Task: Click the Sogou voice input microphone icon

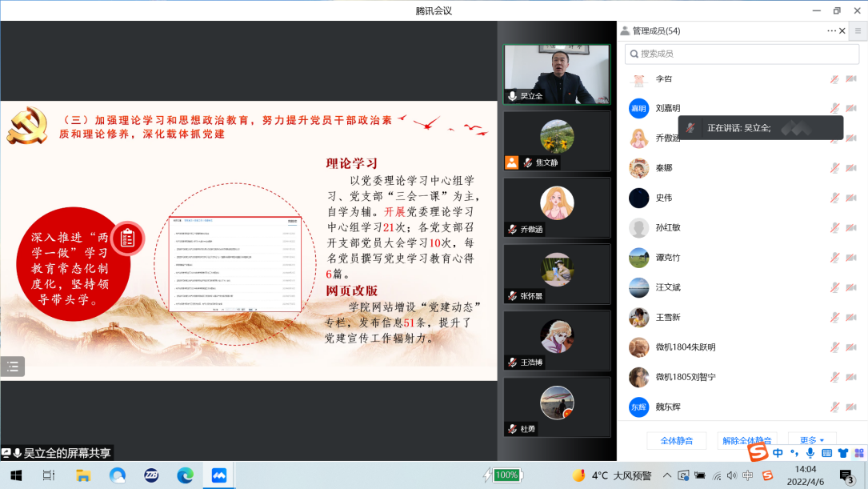Action: click(x=810, y=453)
